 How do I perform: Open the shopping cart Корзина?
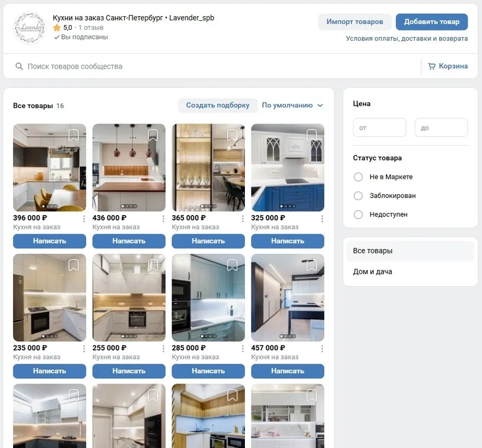pyautogui.click(x=447, y=66)
